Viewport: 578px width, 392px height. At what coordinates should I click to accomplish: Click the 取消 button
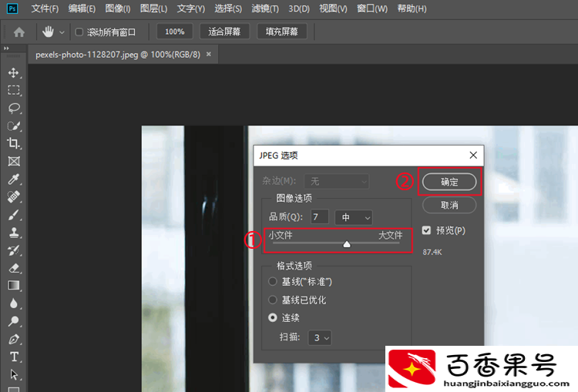point(449,205)
